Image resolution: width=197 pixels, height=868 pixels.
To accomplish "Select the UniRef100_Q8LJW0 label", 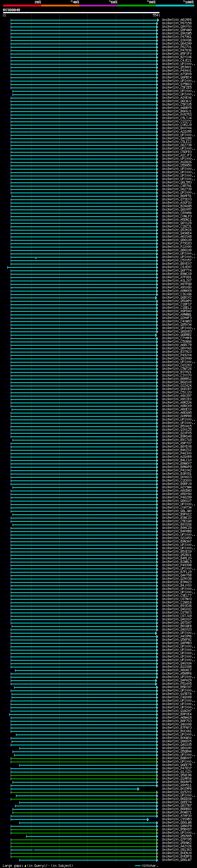I will coord(177,511).
